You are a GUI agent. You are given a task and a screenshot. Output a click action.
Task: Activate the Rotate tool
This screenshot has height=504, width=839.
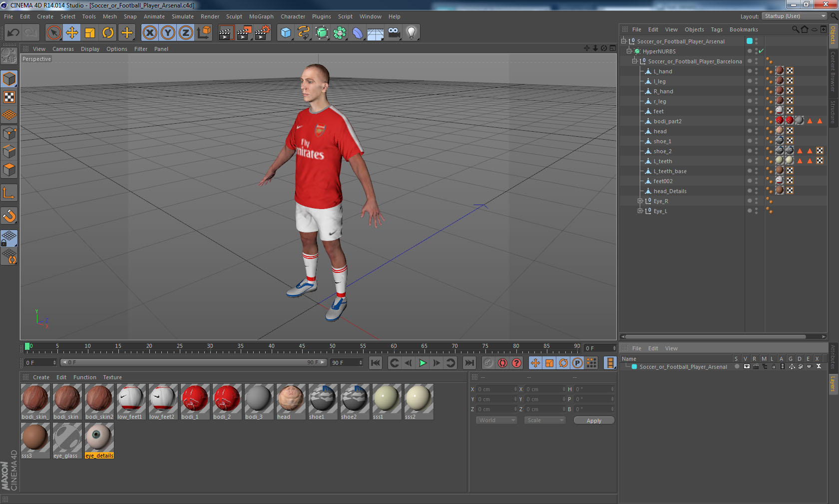click(x=108, y=33)
